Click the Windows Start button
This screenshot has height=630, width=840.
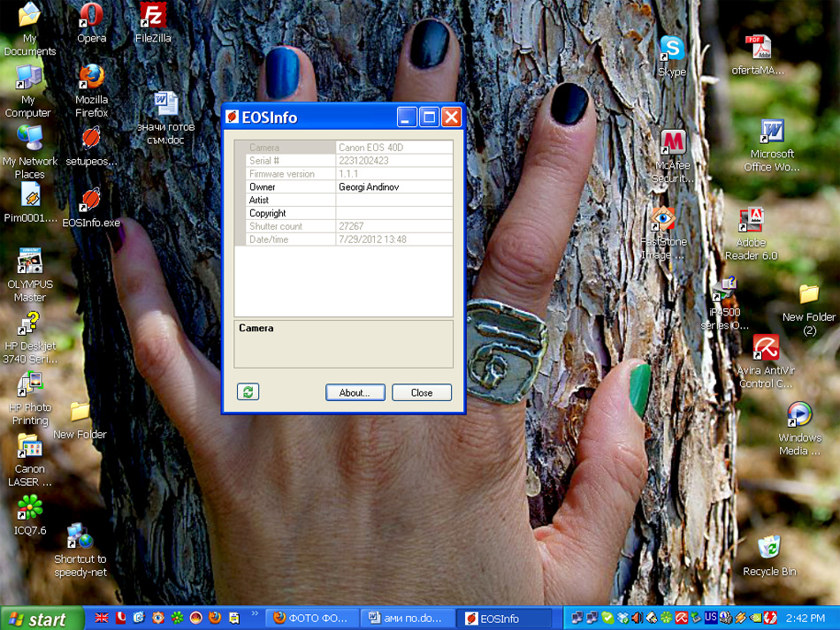tap(36, 619)
